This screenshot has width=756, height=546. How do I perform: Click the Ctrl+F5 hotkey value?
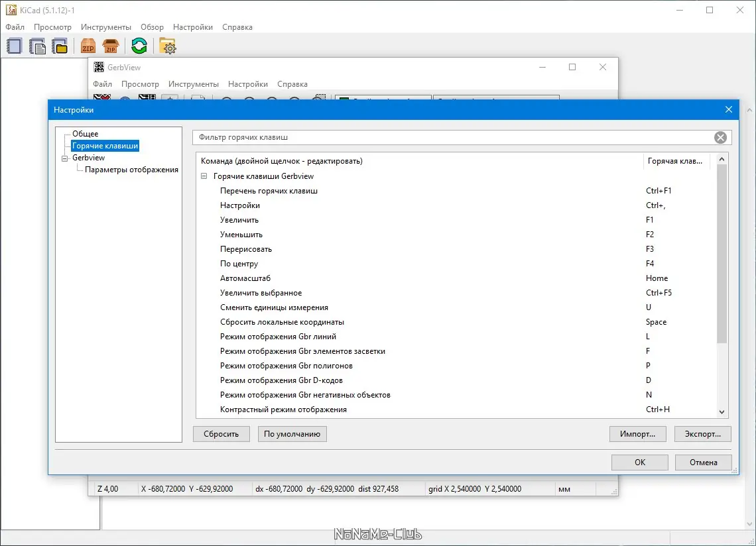point(659,293)
